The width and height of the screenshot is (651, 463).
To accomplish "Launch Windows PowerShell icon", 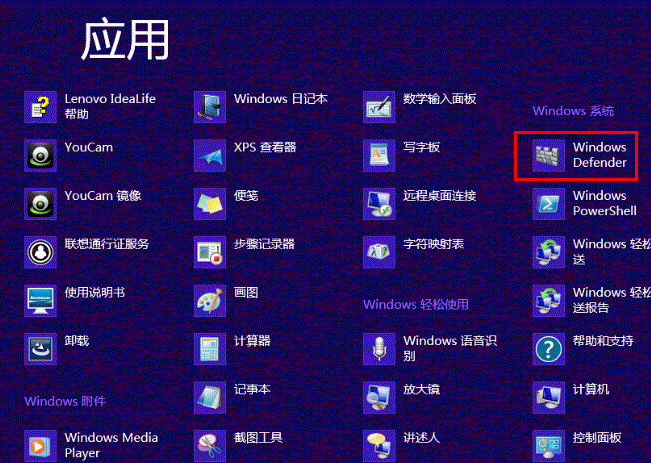I will click(x=548, y=203).
